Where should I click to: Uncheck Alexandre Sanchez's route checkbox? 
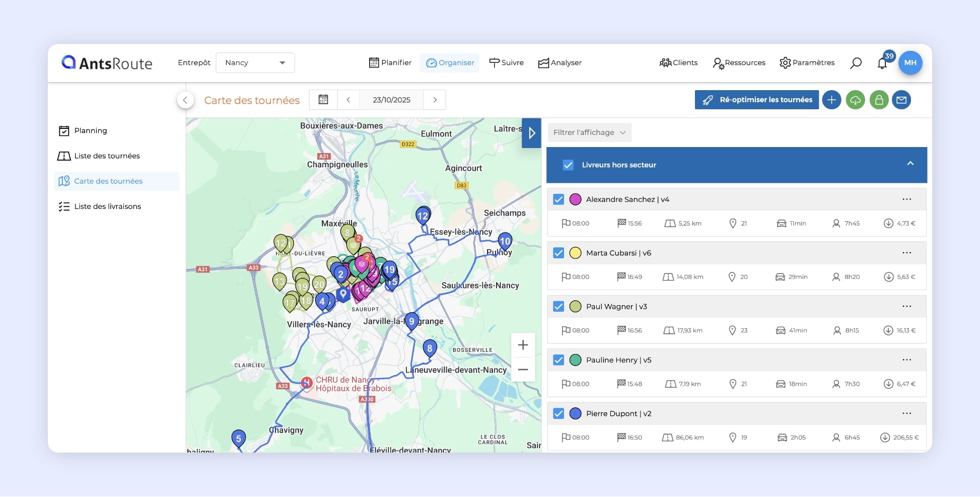558,199
